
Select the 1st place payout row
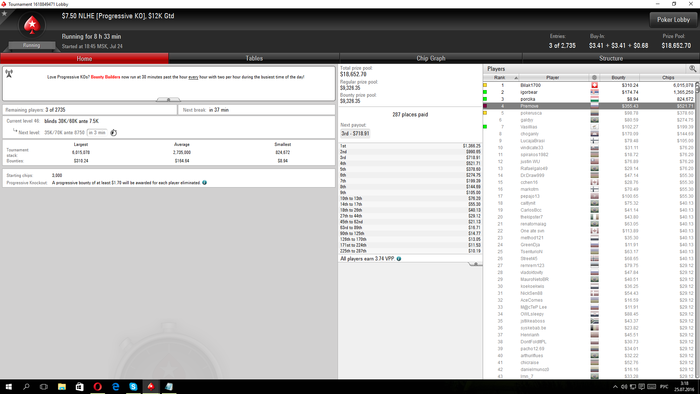410,146
